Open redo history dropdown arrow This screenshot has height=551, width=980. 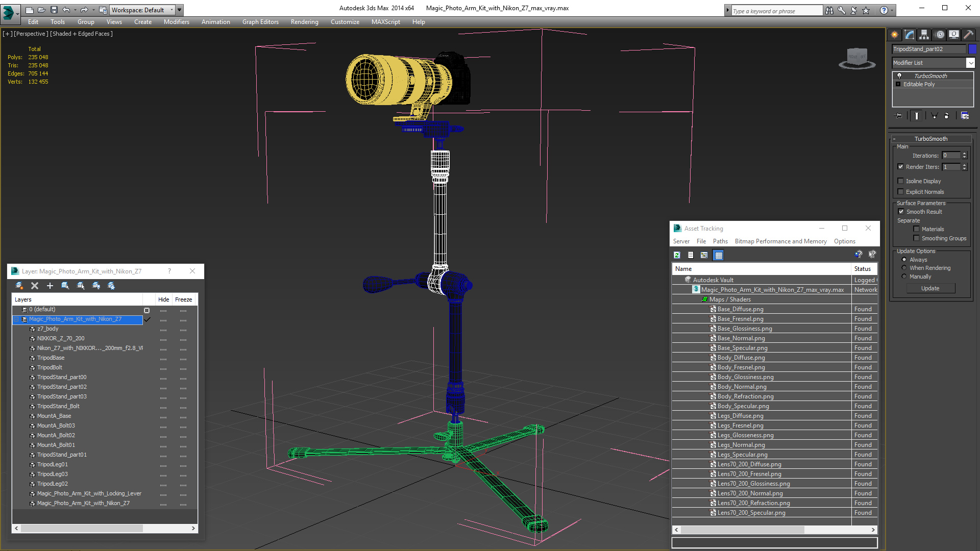tap(93, 10)
